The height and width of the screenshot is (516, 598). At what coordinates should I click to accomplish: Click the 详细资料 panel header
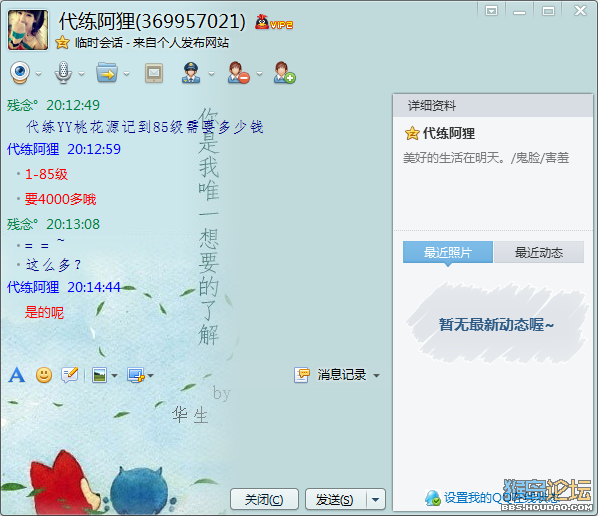click(x=493, y=106)
